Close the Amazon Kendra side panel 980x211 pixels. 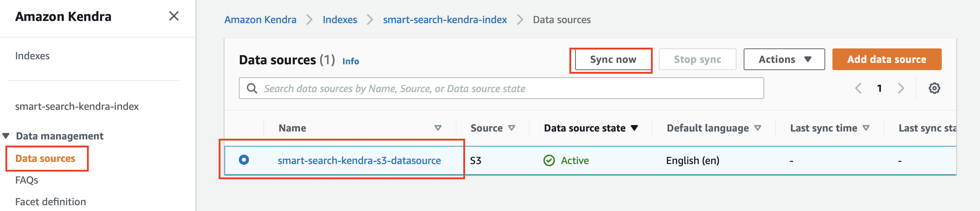(x=174, y=16)
